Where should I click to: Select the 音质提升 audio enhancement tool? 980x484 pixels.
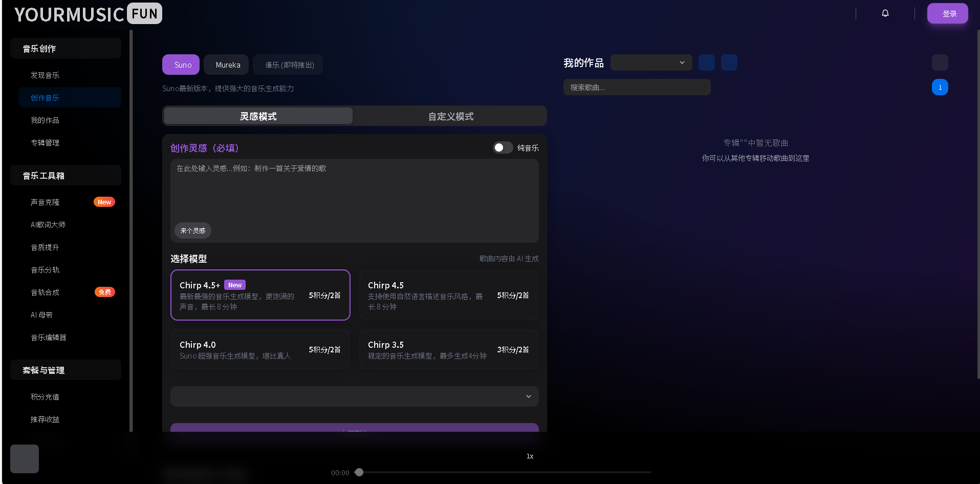(45, 247)
